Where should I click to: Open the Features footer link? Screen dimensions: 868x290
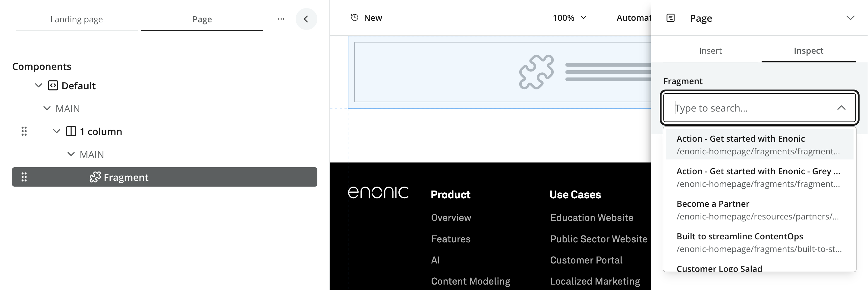(x=451, y=239)
